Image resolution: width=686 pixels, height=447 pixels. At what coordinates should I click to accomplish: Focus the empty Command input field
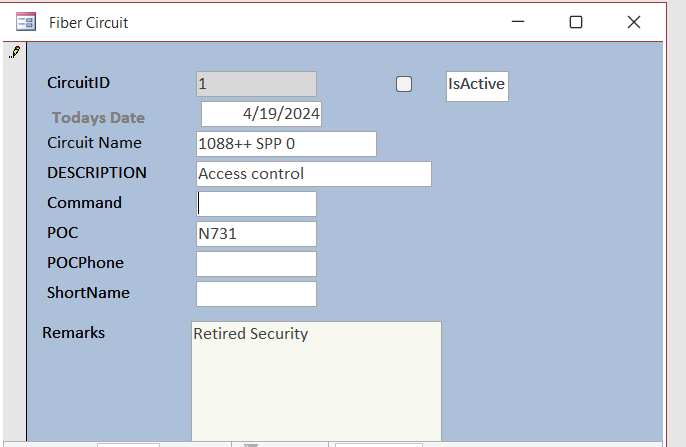256,204
